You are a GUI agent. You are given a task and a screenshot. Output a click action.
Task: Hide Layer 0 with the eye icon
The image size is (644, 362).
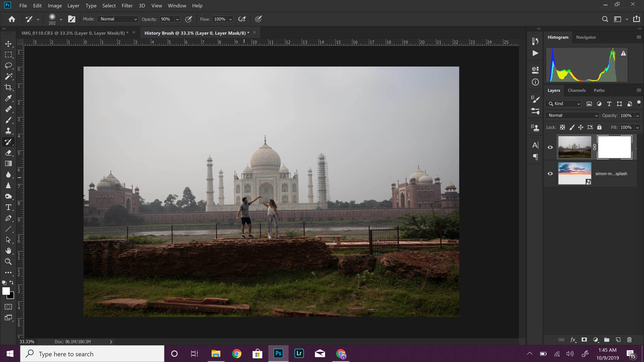(550, 147)
